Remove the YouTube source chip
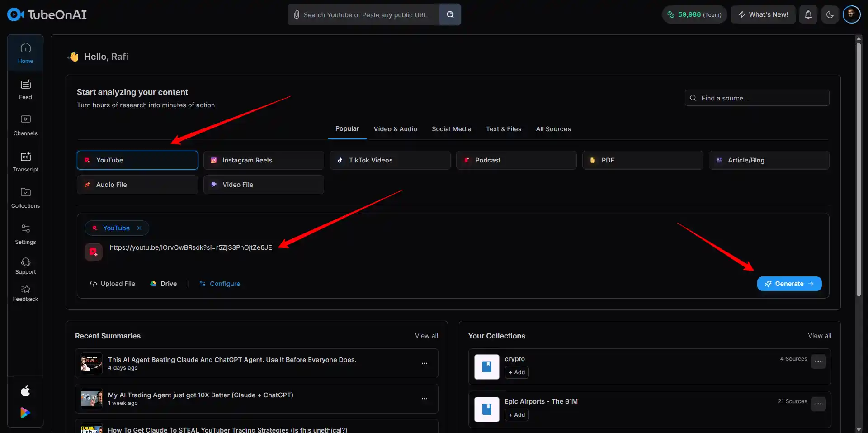This screenshot has width=868, height=433. pyautogui.click(x=139, y=228)
